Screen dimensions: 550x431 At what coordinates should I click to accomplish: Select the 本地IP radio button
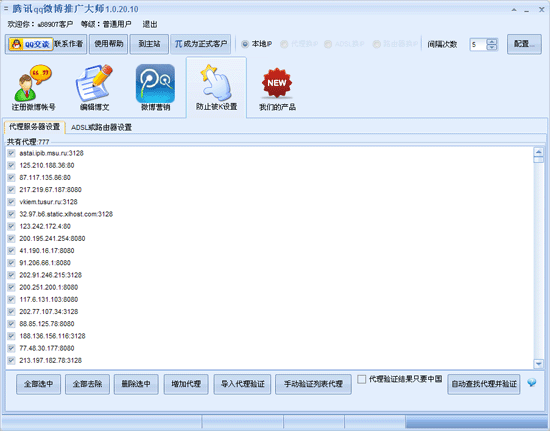tap(245, 44)
